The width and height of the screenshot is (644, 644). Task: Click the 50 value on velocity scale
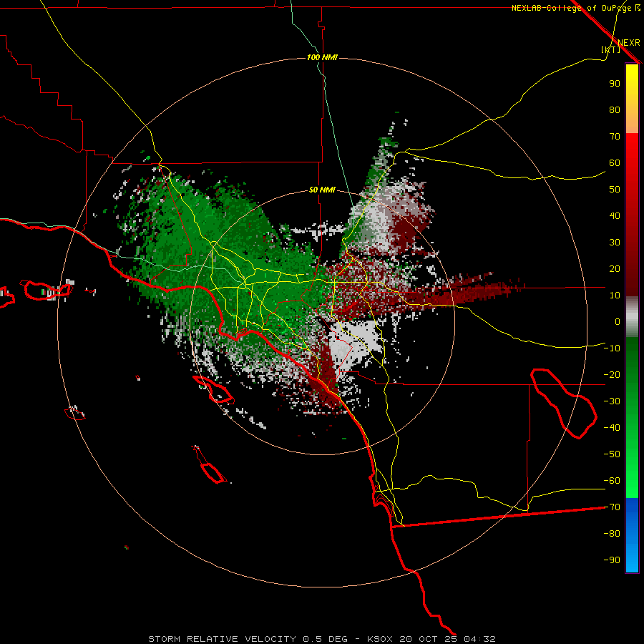(615, 190)
